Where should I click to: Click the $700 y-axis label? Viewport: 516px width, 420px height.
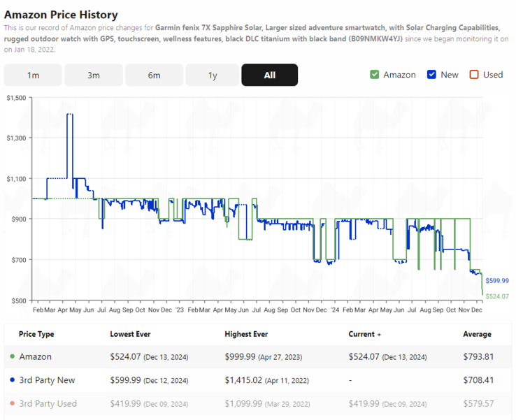19,260
